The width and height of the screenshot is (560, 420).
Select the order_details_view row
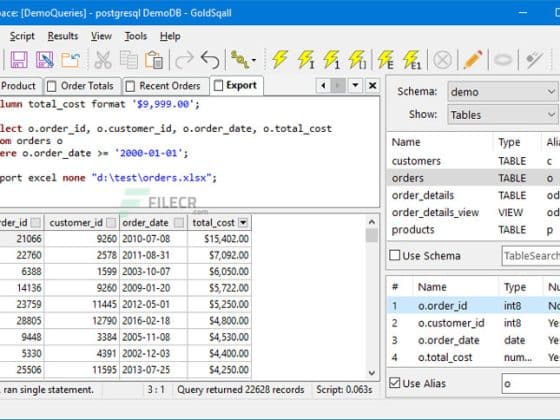[474, 212]
